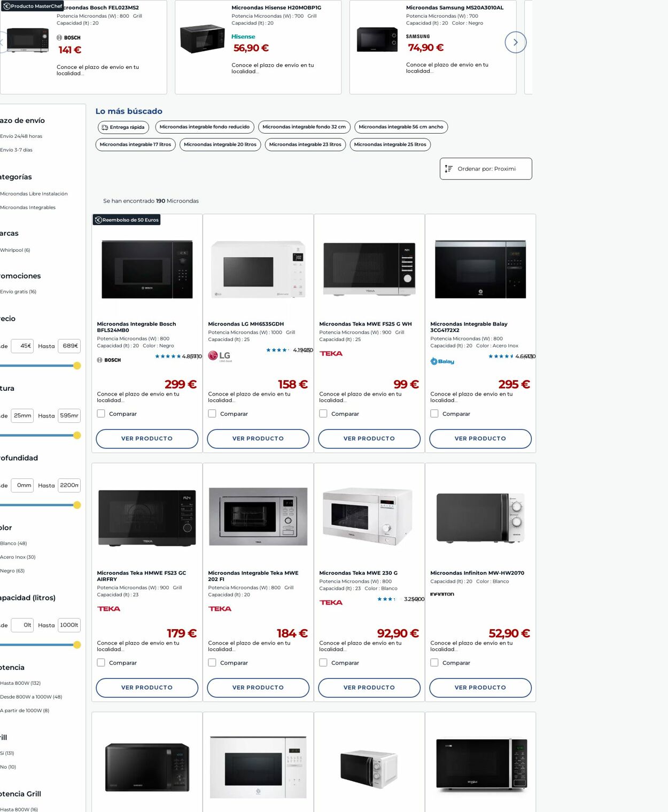Screen dimensions: 668x812
Task: Click VER PRODUCTO for Teka MWE FS25 G WH
Action: click(x=369, y=438)
